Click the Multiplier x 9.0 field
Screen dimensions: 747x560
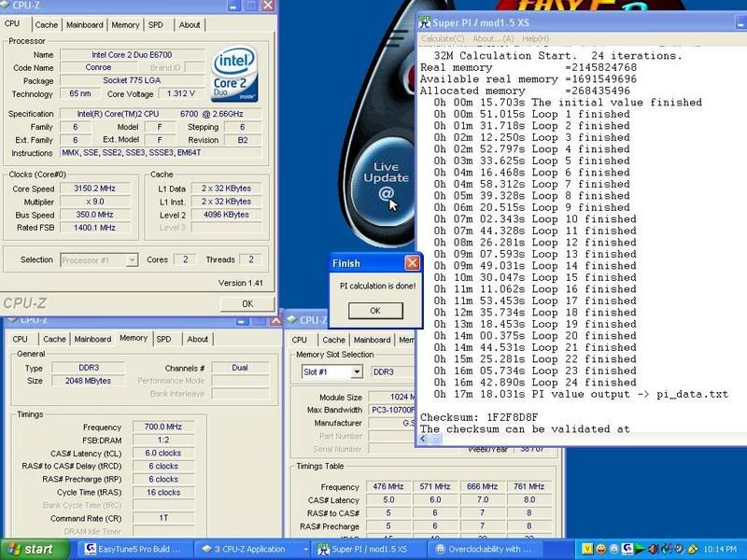click(95, 202)
